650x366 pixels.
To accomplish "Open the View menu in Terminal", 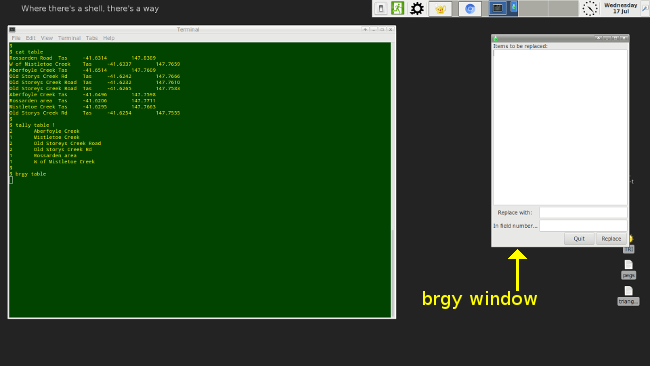I will tap(46, 38).
